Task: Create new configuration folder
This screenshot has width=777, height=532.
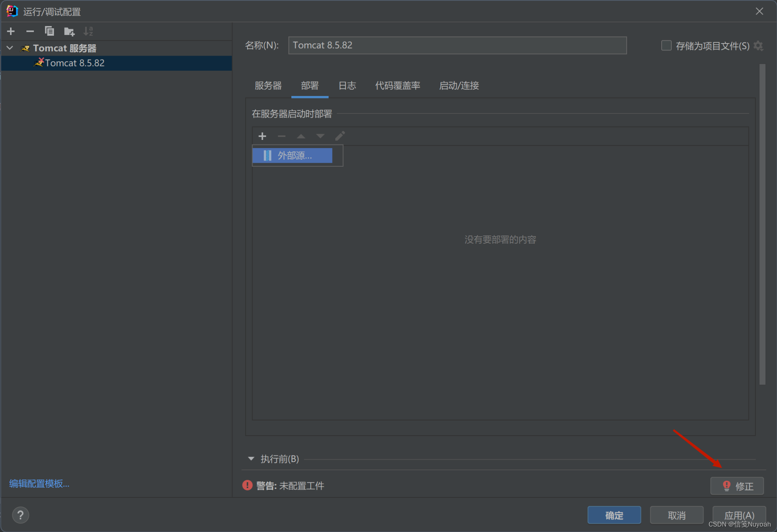Action: (x=69, y=31)
